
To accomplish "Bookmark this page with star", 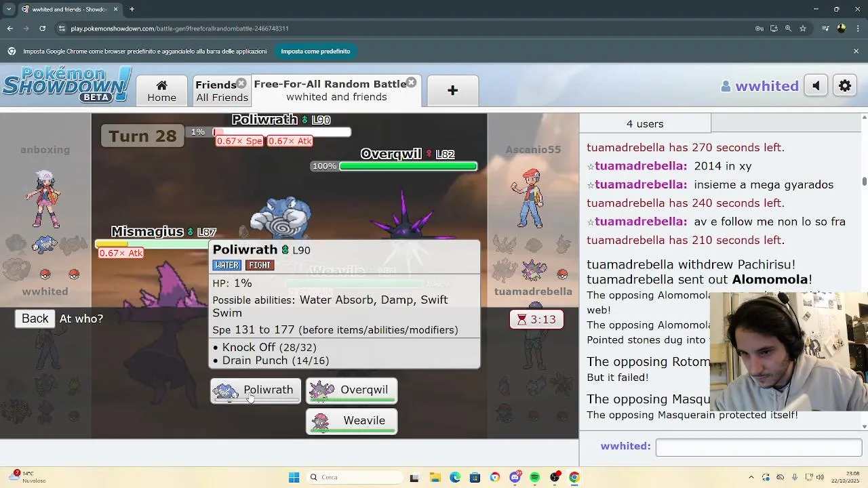I will click(x=803, y=28).
